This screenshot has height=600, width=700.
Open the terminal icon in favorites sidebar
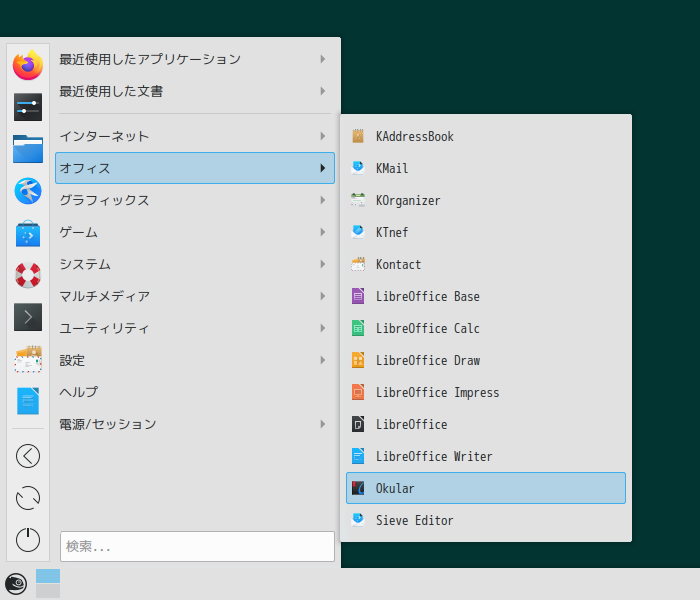pos(28,317)
